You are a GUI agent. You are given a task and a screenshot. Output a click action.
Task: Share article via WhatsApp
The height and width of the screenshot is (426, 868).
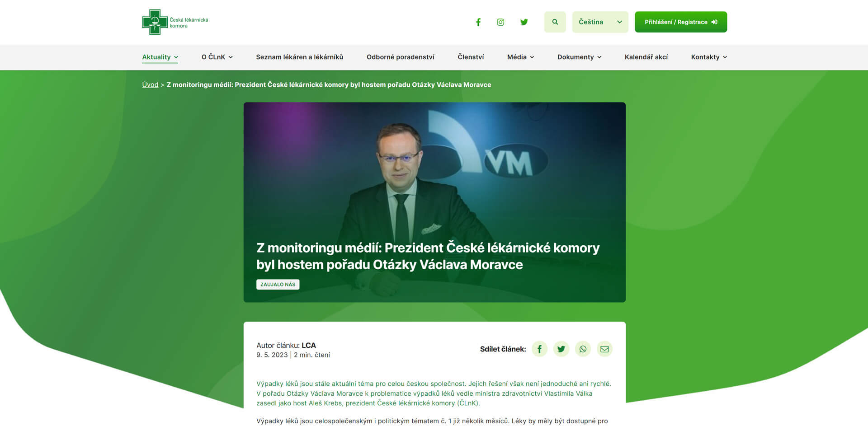(x=583, y=349)
